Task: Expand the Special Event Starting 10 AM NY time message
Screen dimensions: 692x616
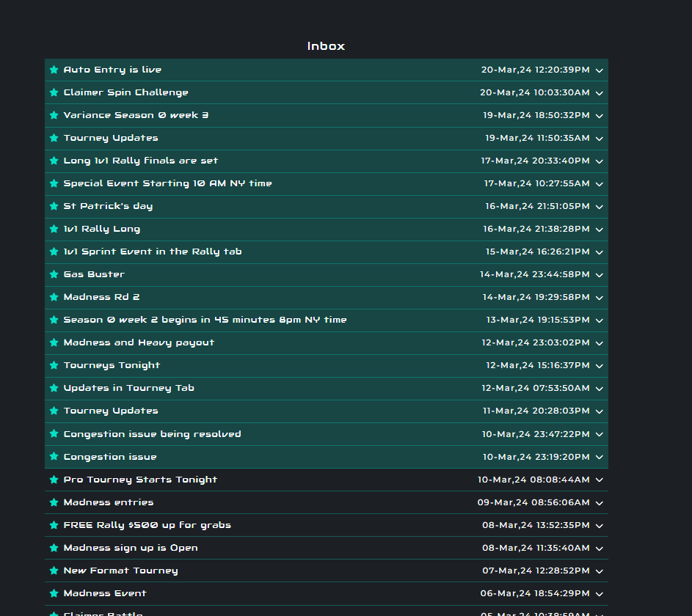Action: point(599,184)
